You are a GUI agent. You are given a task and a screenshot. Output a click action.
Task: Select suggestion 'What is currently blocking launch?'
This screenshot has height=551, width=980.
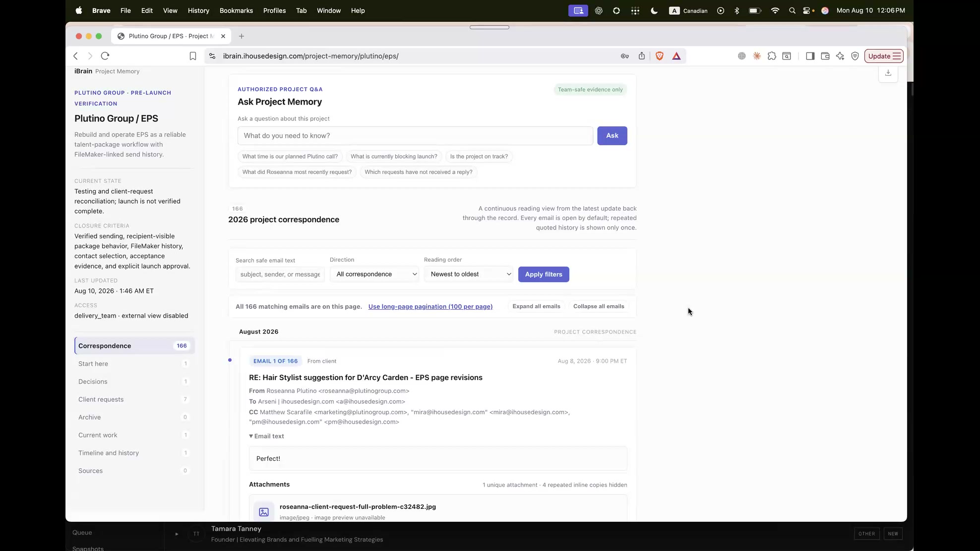click(394, 157)
